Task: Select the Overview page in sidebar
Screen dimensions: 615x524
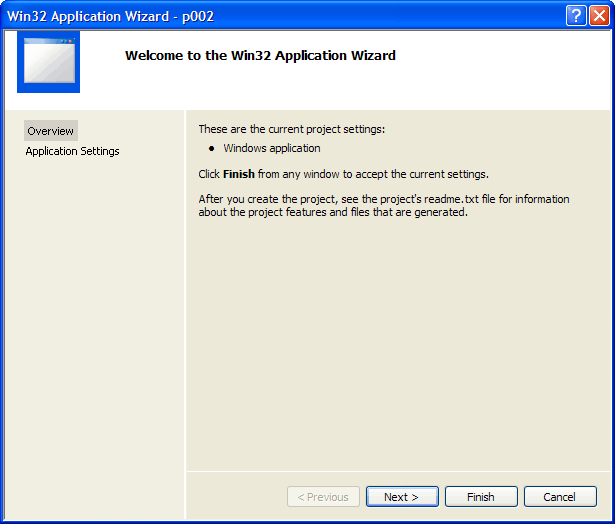Action: (50, 131)
